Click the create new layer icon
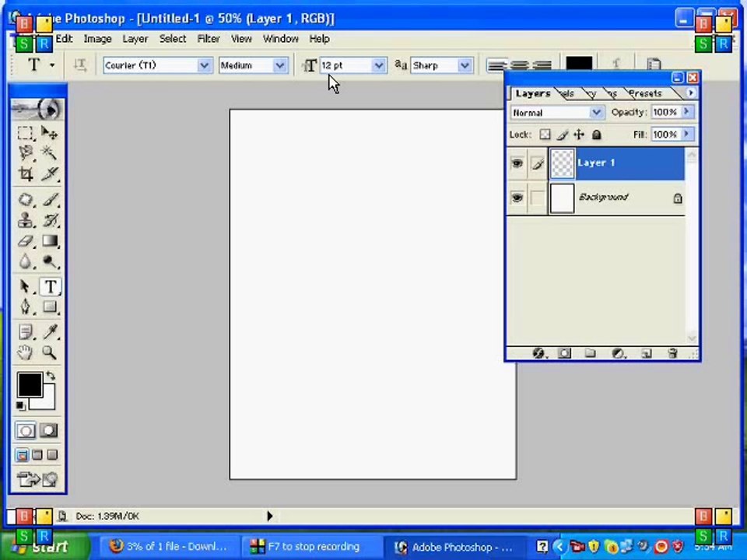The height and width of the screenshot is (560, 747). [646, 353]
